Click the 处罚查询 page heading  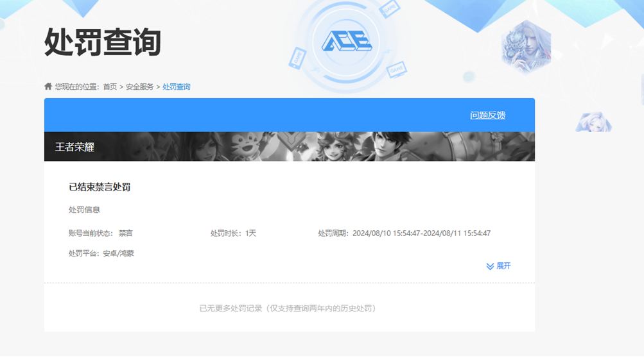click(103, 42)
